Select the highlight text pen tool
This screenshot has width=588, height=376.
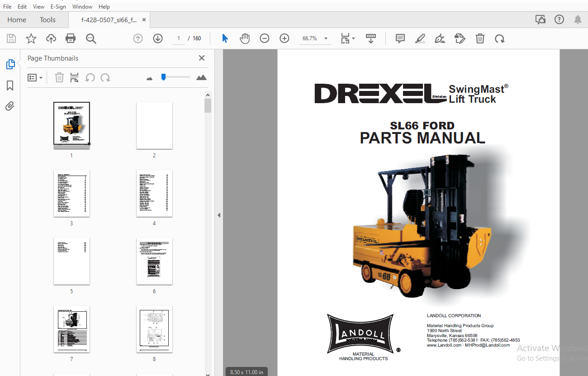tap(420, 38)
